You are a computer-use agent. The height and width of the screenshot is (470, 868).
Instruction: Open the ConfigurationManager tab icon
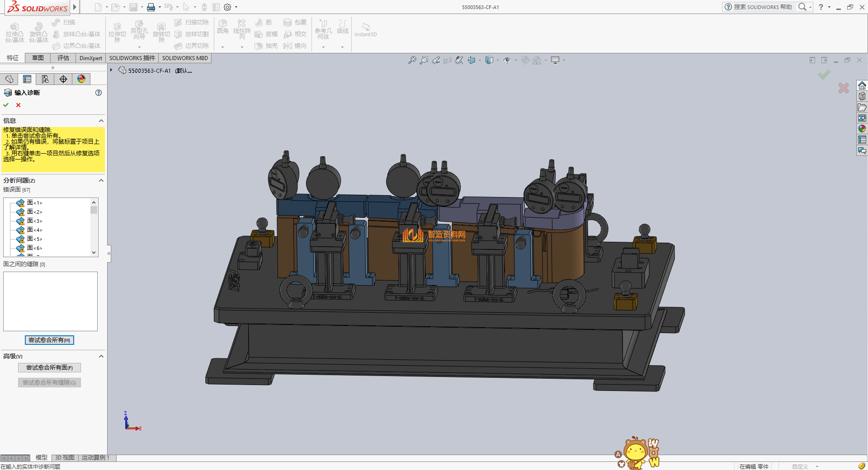[x=45, y=79]
